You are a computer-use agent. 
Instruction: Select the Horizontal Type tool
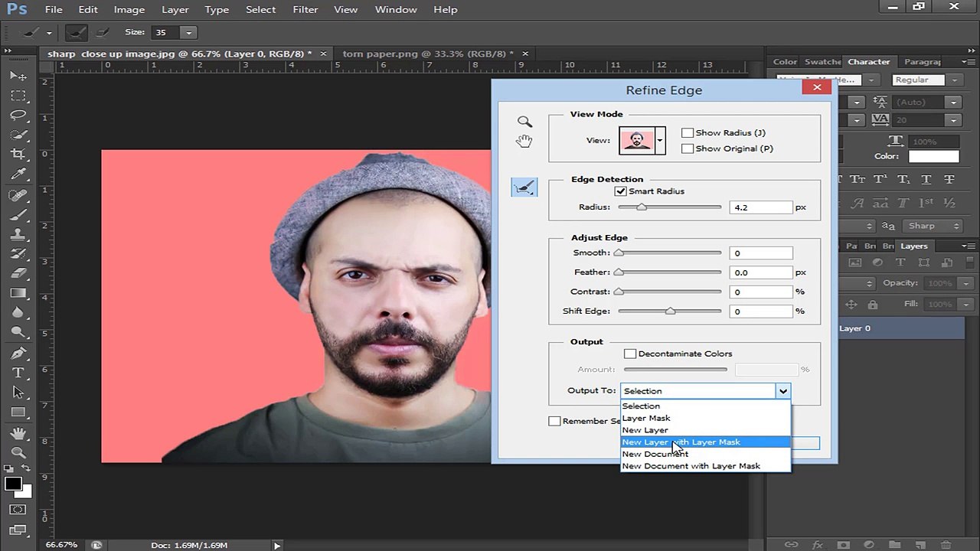tap(18, 373)
